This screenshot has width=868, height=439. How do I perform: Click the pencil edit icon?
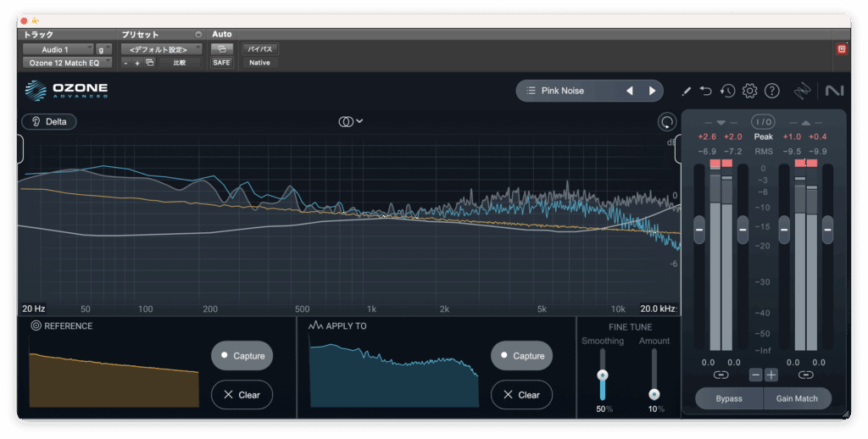coord(686,91)
